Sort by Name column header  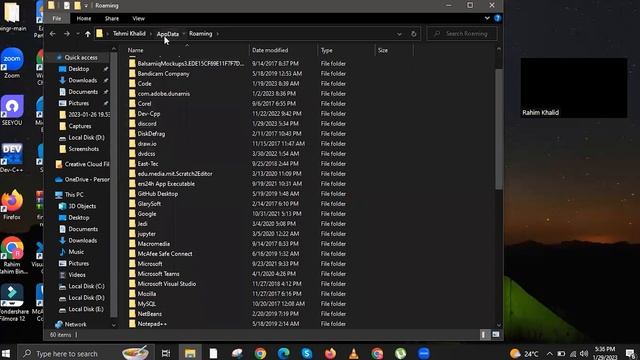point(136,50)
